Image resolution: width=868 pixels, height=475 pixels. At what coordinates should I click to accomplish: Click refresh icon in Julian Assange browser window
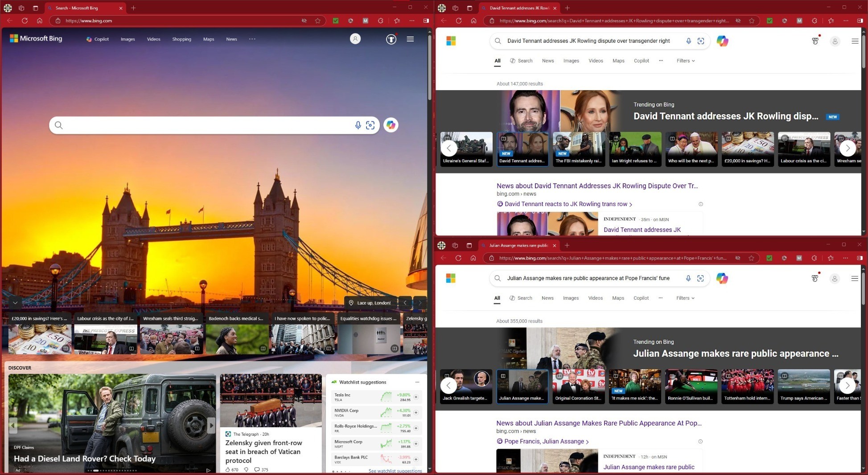(x=458, y=258)
